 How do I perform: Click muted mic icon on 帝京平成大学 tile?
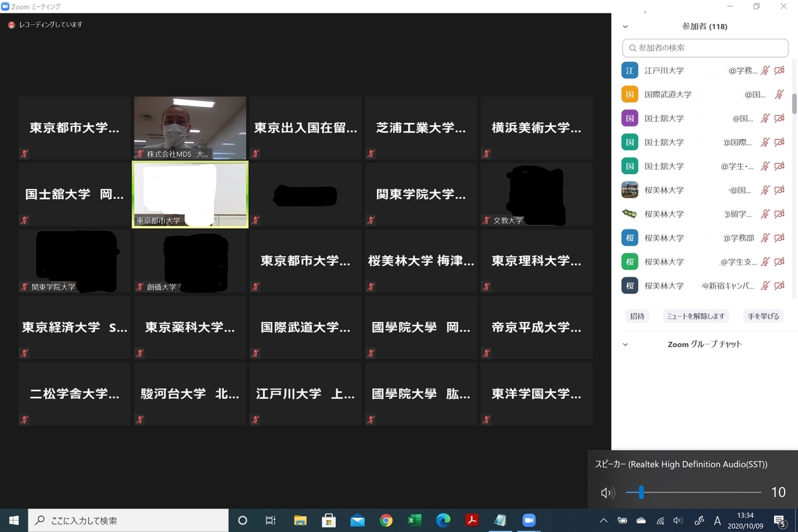(x=487, y=353)
